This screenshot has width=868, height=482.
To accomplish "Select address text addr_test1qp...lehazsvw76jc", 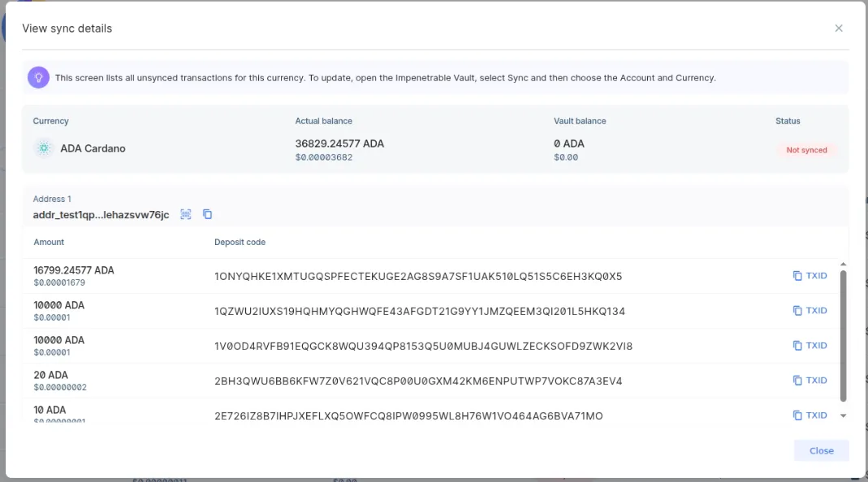I will 101,215.
